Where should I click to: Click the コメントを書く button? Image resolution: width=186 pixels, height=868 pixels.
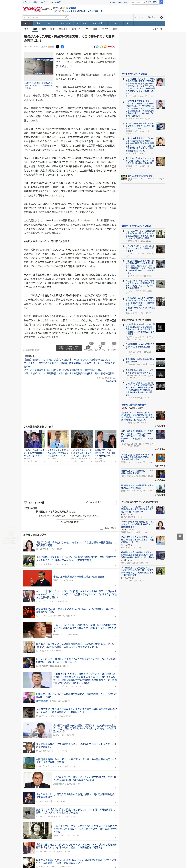tap(93, 502)
